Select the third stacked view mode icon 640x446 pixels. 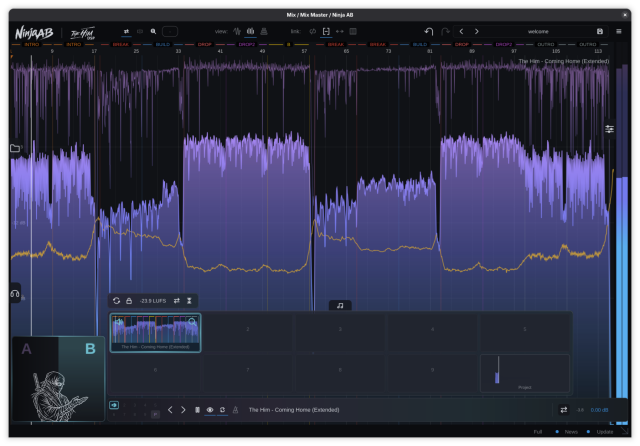264,31
